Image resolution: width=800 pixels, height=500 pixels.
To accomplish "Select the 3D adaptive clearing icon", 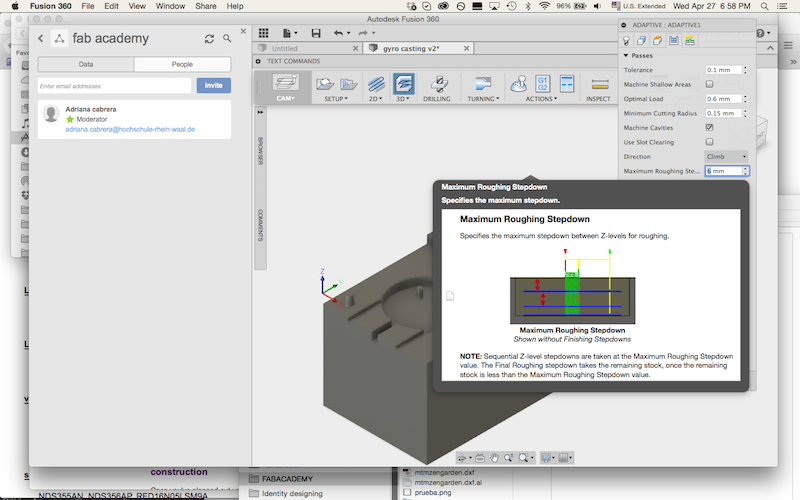I will click(x=403, y=84).
